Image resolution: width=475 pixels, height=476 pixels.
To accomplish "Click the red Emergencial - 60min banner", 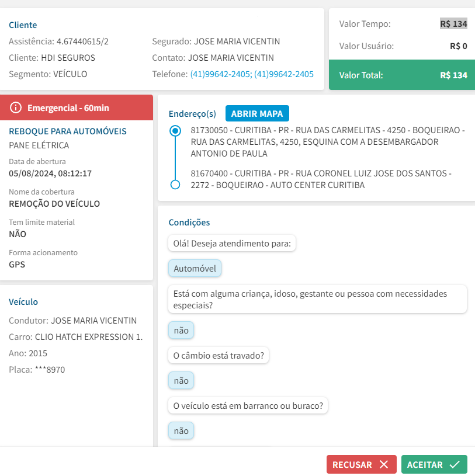I will [77, 107].
